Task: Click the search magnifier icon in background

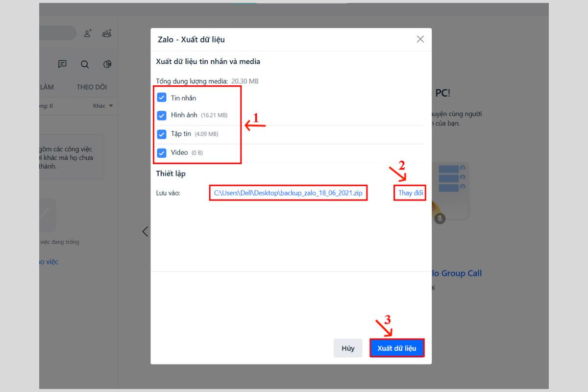Action: coord(85,64)
